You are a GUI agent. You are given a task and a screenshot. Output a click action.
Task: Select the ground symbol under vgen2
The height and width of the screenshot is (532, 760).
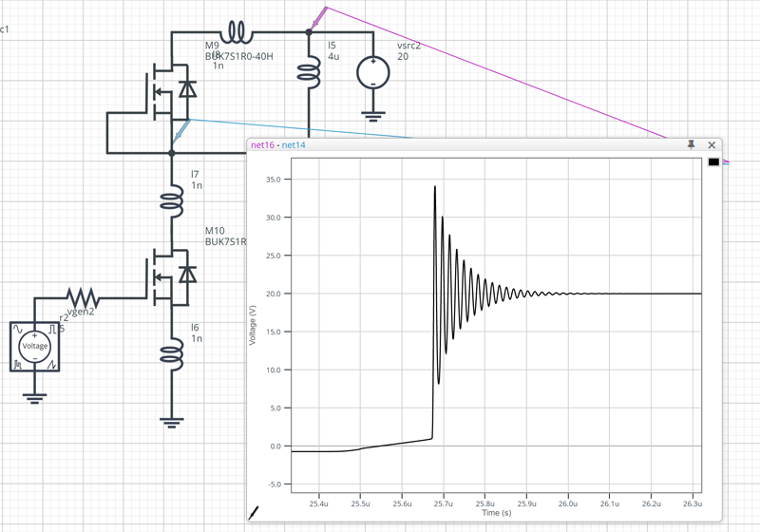(x=34, y=398)
